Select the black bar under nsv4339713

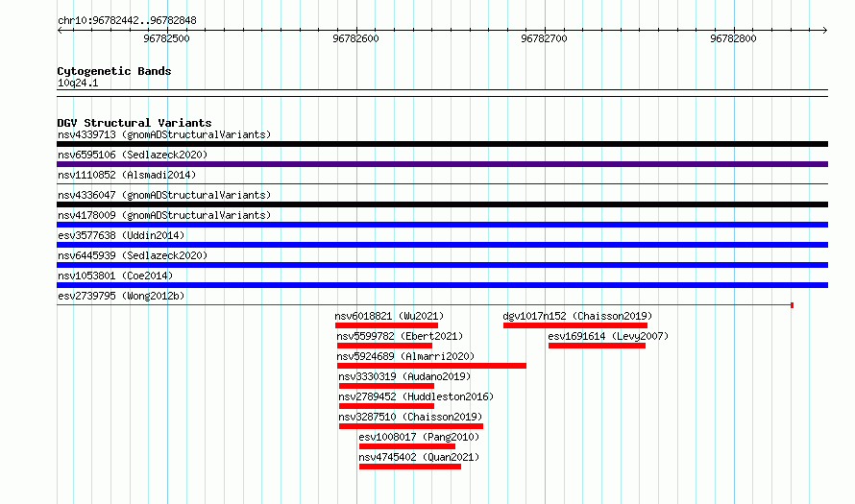[442, 144]
